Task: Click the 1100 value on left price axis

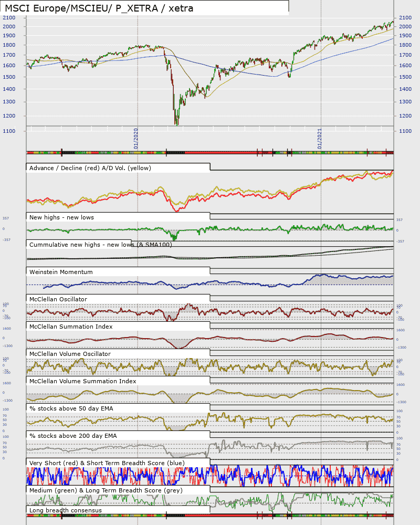Action: click(9, 131)
